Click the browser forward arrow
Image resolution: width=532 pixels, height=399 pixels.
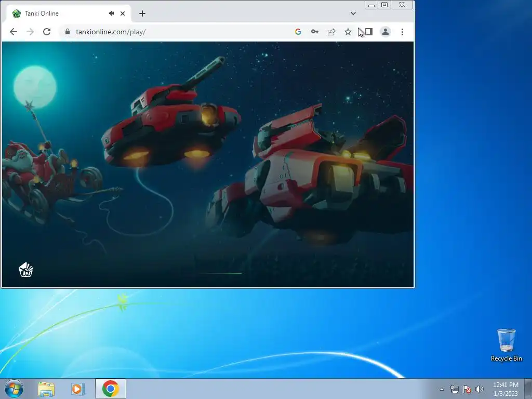pyautogui.click(x=30, y=32)
